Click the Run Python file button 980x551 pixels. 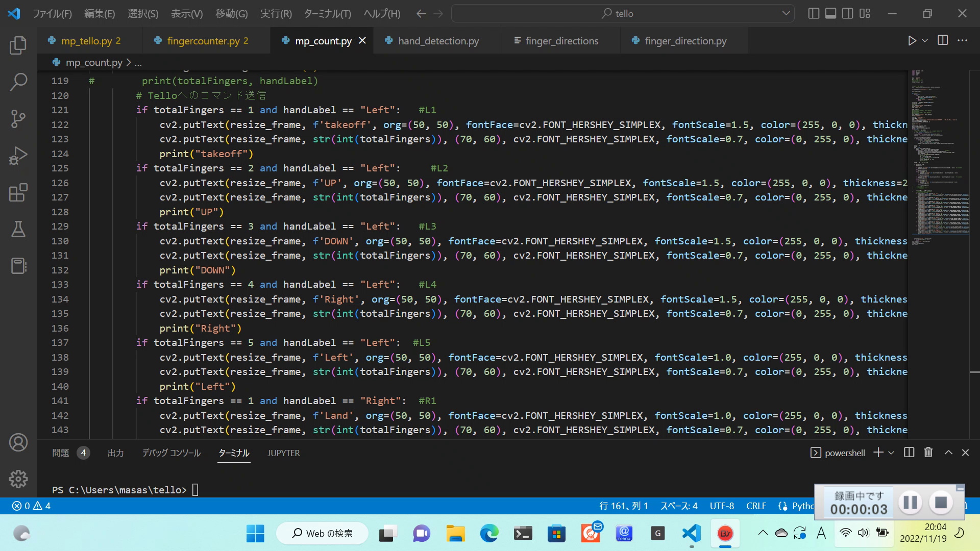(913, 40)
